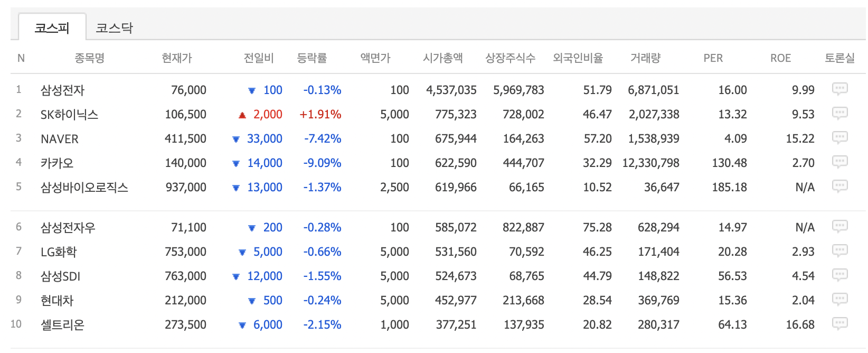The width and height of the screenshot is (868, 353).
Task: Open the 삼성SDI discussion room icon
Action: (839, 275)
